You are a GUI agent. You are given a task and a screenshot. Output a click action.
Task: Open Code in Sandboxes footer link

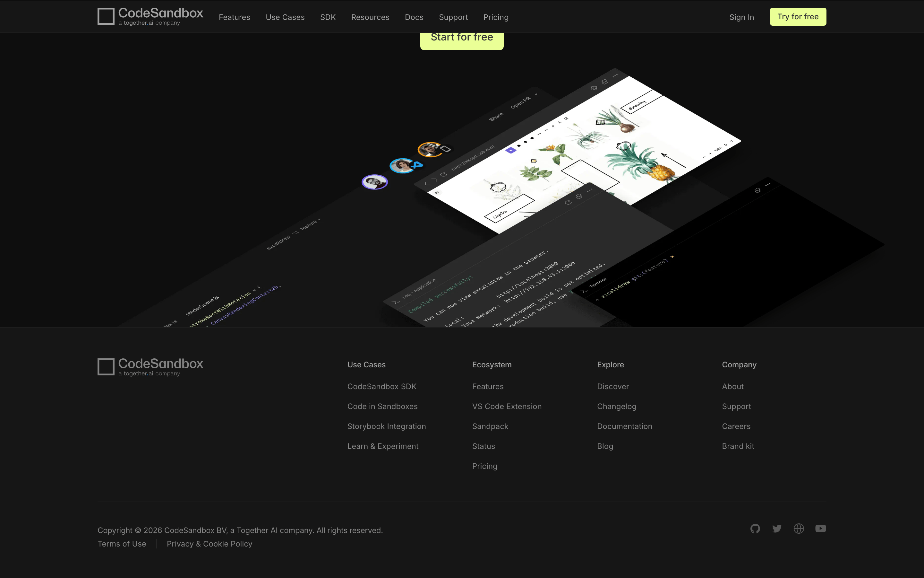pyautogui.click(x=382, y=406)
